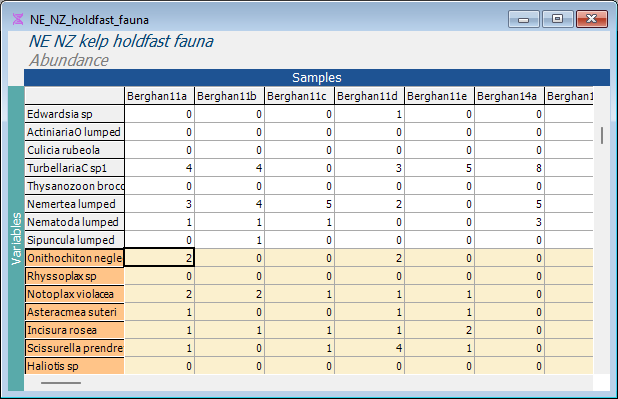Select the Notoplax violacea row label
The height and width of the screenshot is (399, 618).
74,294
